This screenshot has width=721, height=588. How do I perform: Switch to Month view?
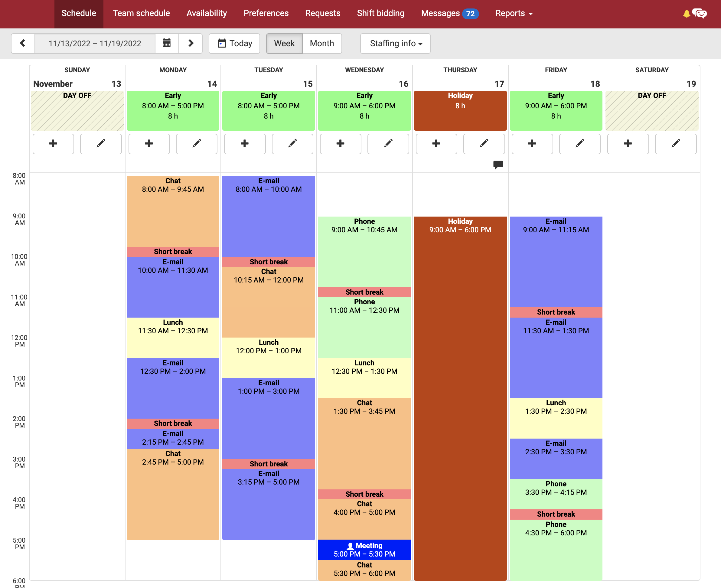click(322, 43)
